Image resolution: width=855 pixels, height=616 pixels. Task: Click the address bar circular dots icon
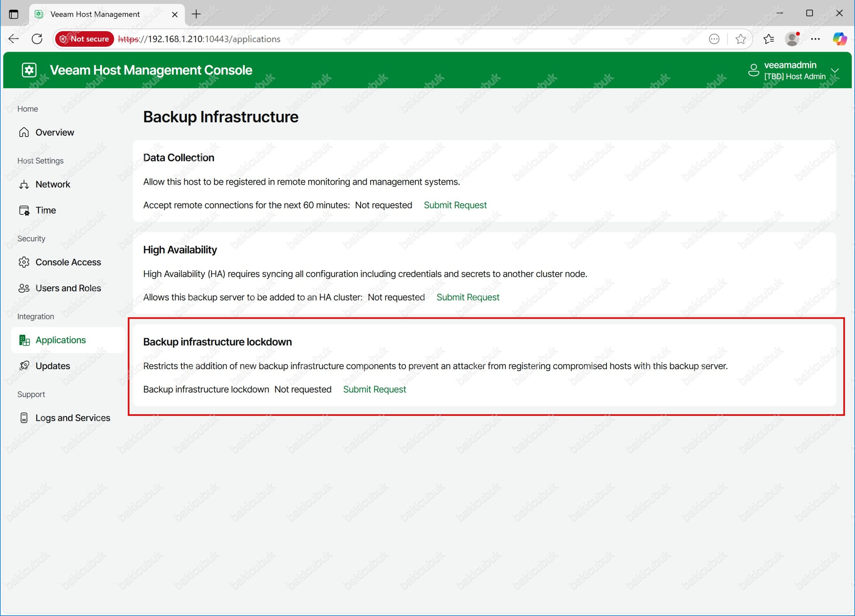click(x=714, y=39)
